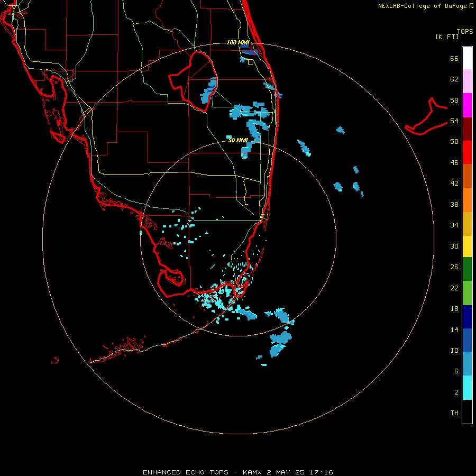Click the NEXLAB-College of DuPage label
The height and width of the screenshot is (476, 476).
point(422,6)
